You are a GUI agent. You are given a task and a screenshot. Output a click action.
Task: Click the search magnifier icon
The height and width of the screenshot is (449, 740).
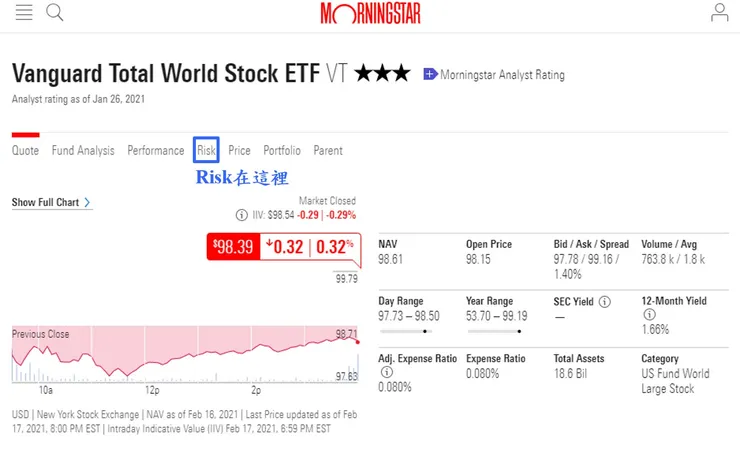point(55,12)
